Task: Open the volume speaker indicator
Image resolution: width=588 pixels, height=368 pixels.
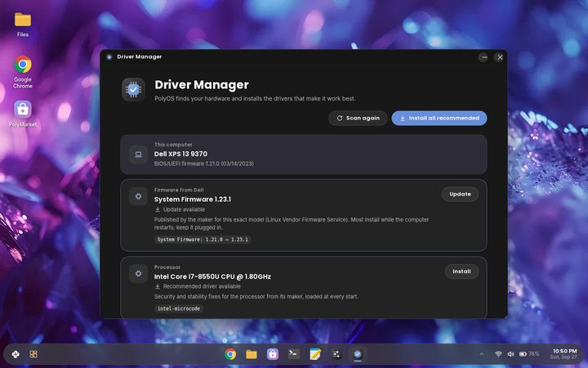Action: click(x=510, y=354)
